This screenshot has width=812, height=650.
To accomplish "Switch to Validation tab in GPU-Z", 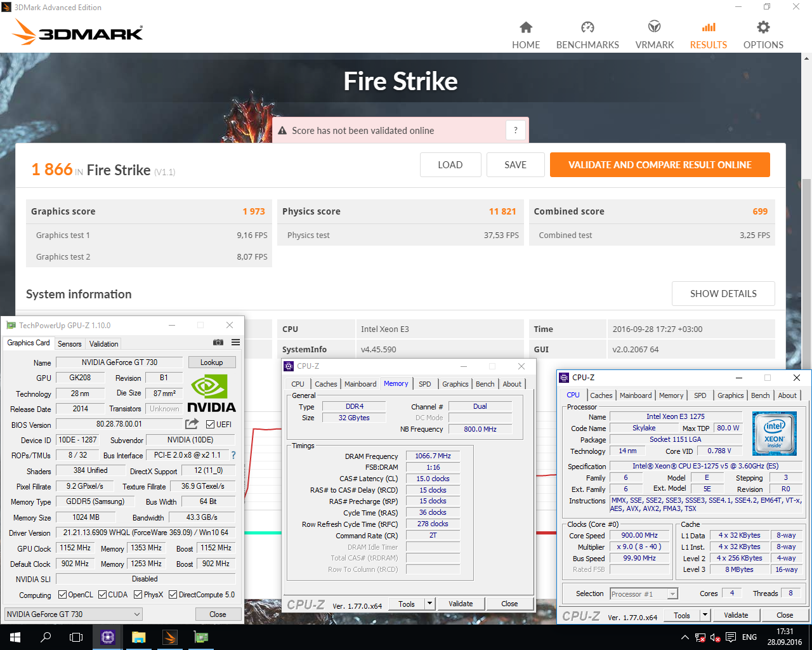I will (x=103, y=343).
